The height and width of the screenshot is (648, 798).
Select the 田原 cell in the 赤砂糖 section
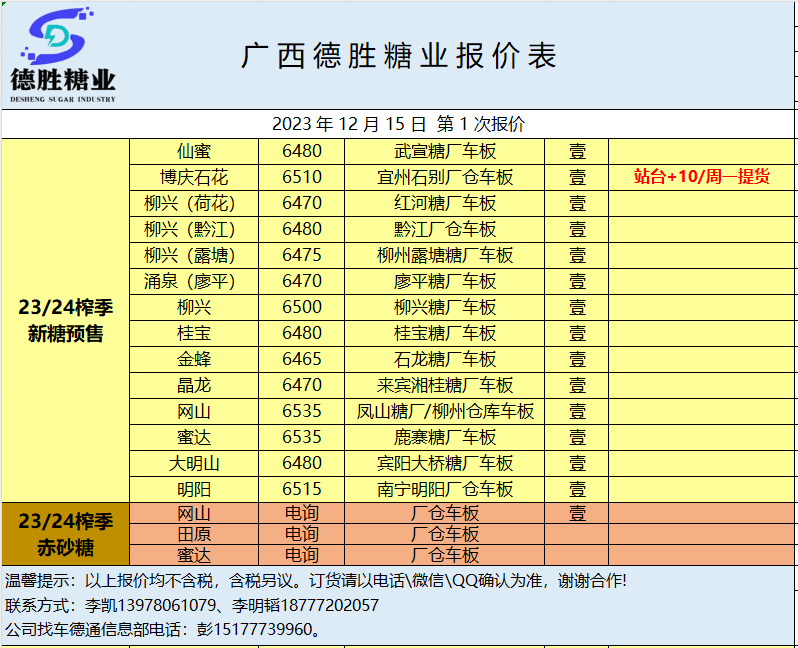pyautogui.click(x=194, y=534)
